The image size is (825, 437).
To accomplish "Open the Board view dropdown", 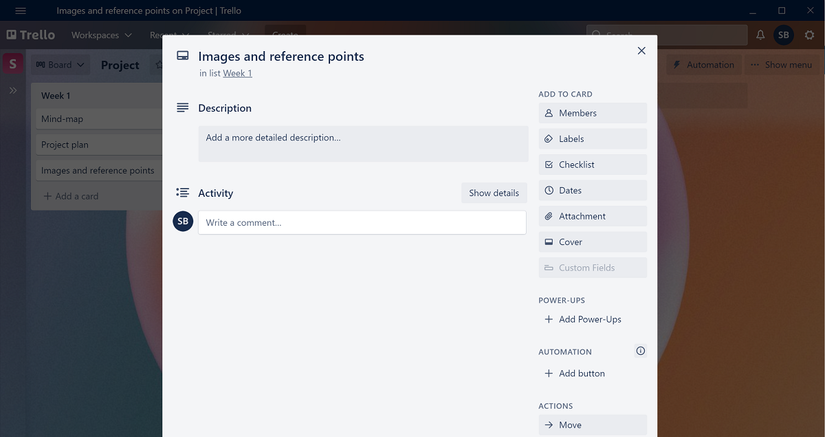I will click(x=60, y=65).
